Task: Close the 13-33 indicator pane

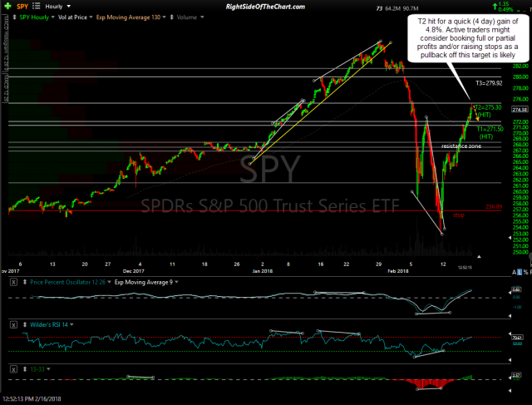Action: pos(13,369)
